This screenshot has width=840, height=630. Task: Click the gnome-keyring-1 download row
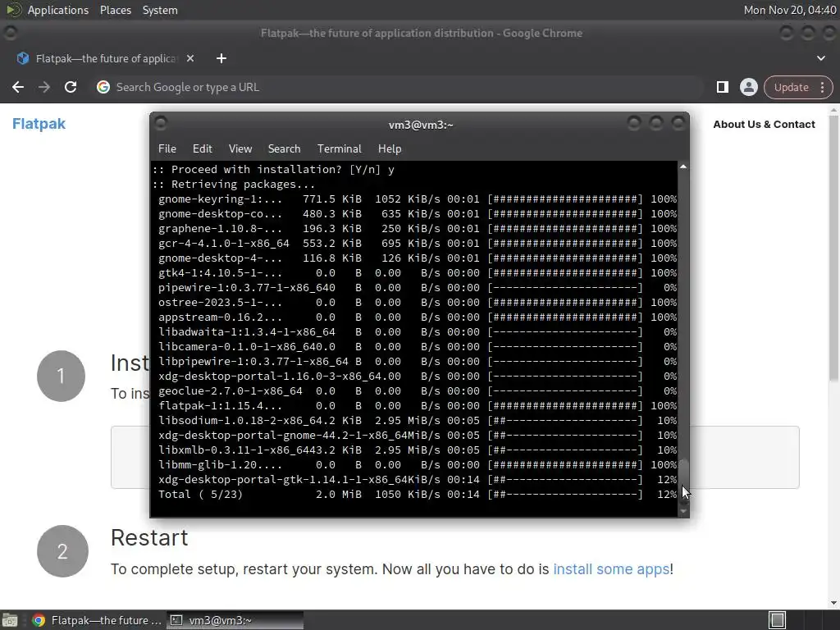[x=418, y=199]
